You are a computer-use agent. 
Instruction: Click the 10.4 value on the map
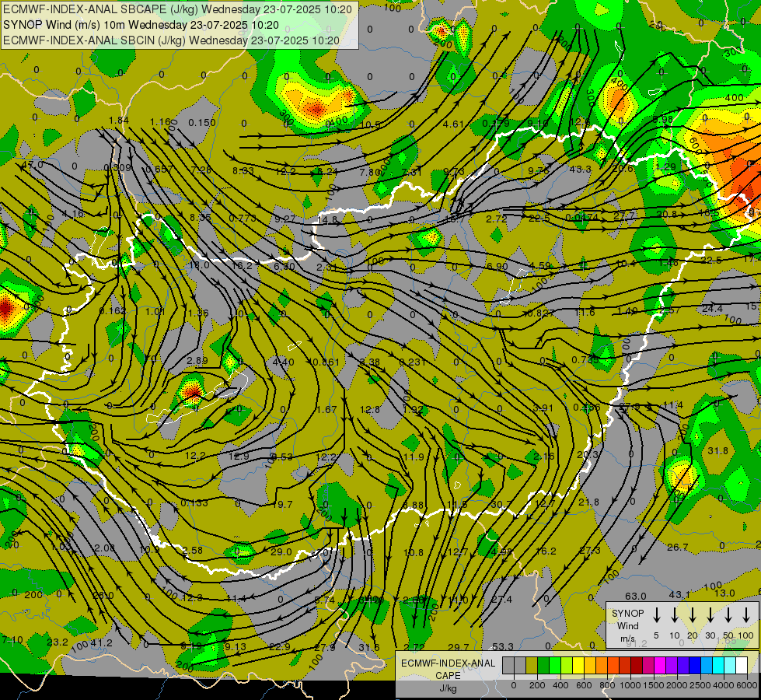(626, 264)
